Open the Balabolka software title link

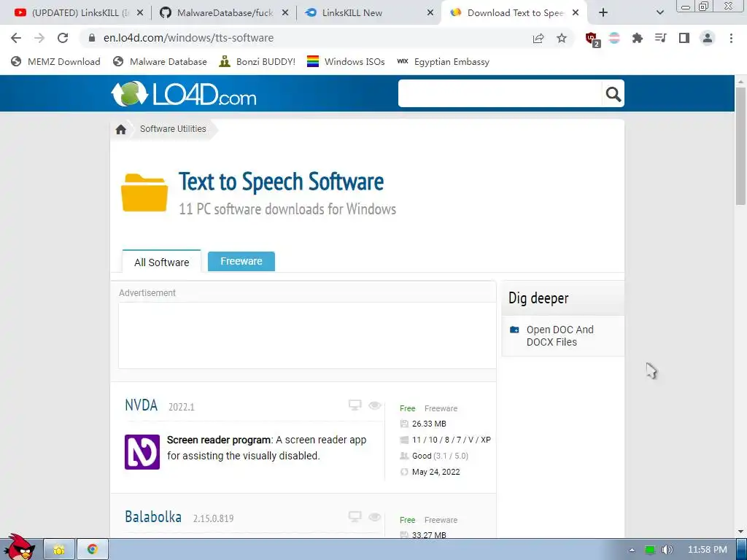tap(153, 517)
